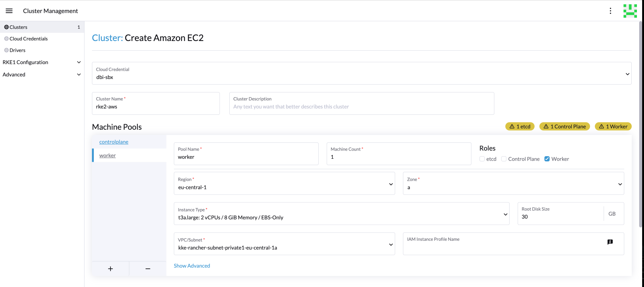Screen dimensions: 644x287
Task: Enable the etcd role checkbox
Action: click(482, 159)
